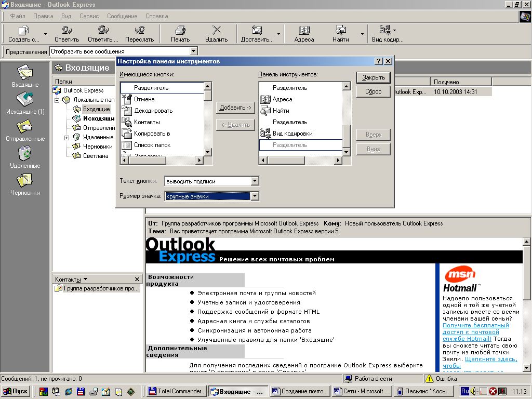The image size is (532, 399).
Task: Switch to Создание почтового Word document in taskbar
Action: (x=300, y=391)
